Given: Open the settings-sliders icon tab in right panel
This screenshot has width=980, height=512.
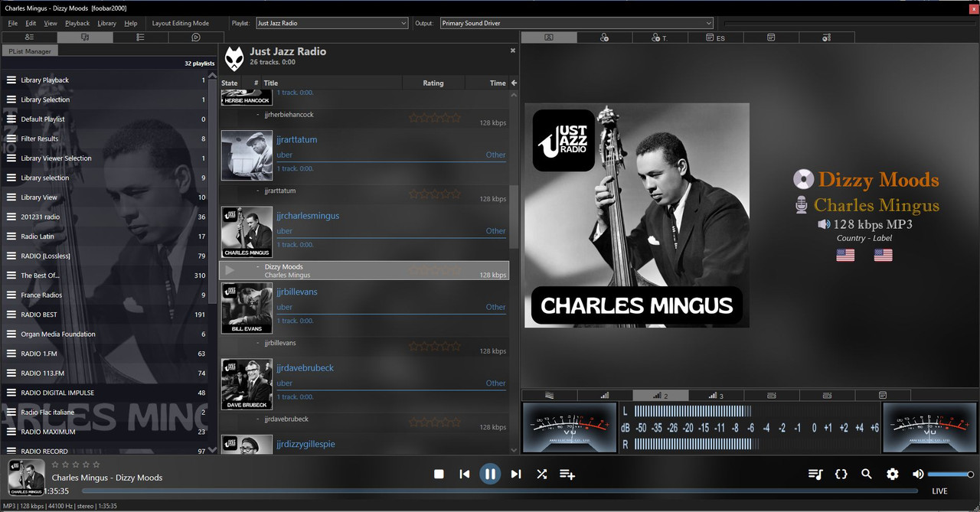Looking at the screenshot, I should click(826, 37).
